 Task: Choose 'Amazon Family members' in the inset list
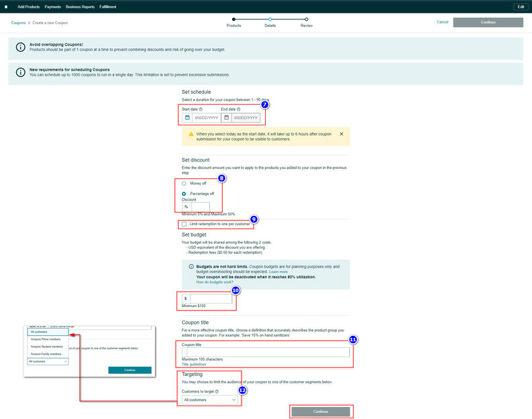click(x=46, y=354)
